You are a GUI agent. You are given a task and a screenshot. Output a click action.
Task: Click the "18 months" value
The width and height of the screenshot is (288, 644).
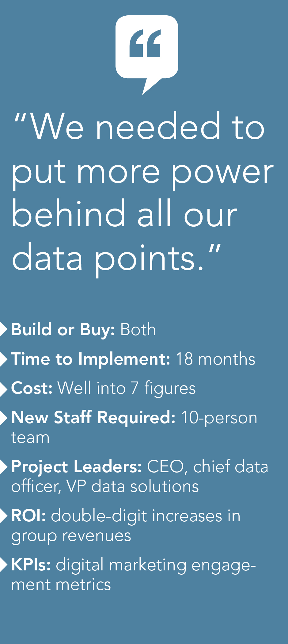click(x=215, y=359)
